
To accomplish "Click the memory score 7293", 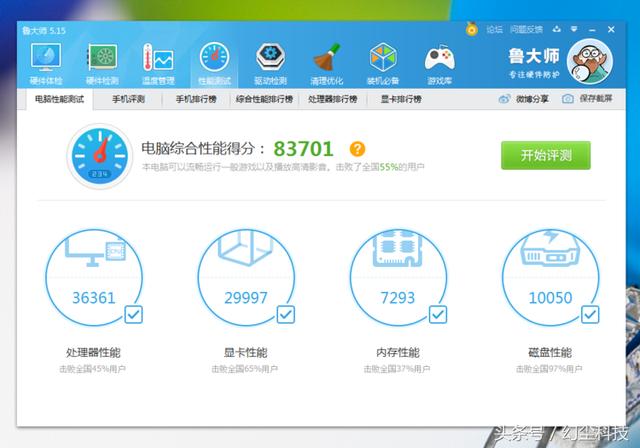I will point(398,298).
